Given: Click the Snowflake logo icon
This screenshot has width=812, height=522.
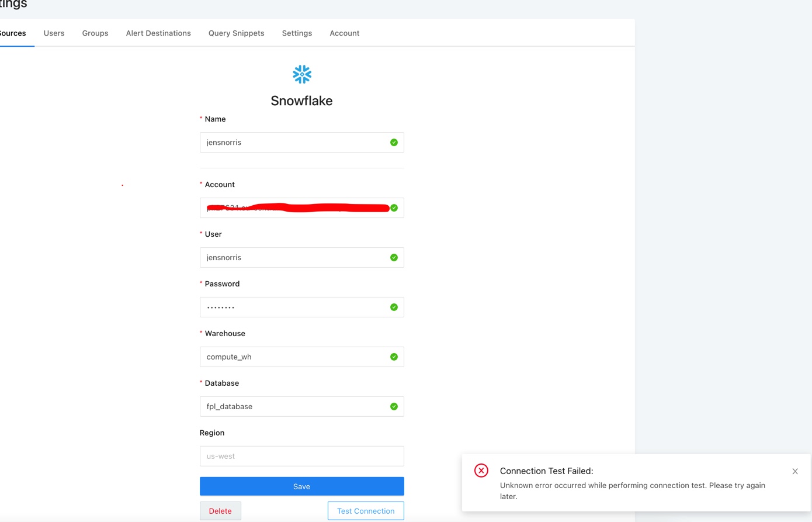Looking at the screenshot, I should point(302,74).
